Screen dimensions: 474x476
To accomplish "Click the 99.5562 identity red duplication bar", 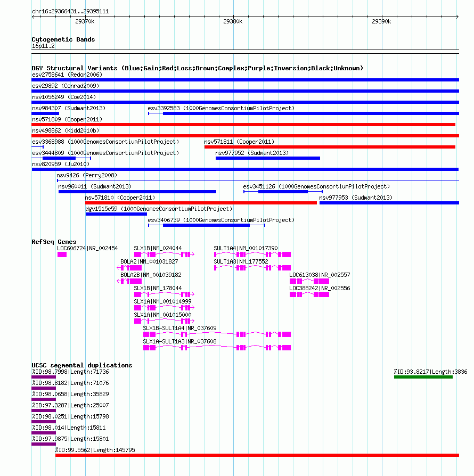I will [257, 455].
